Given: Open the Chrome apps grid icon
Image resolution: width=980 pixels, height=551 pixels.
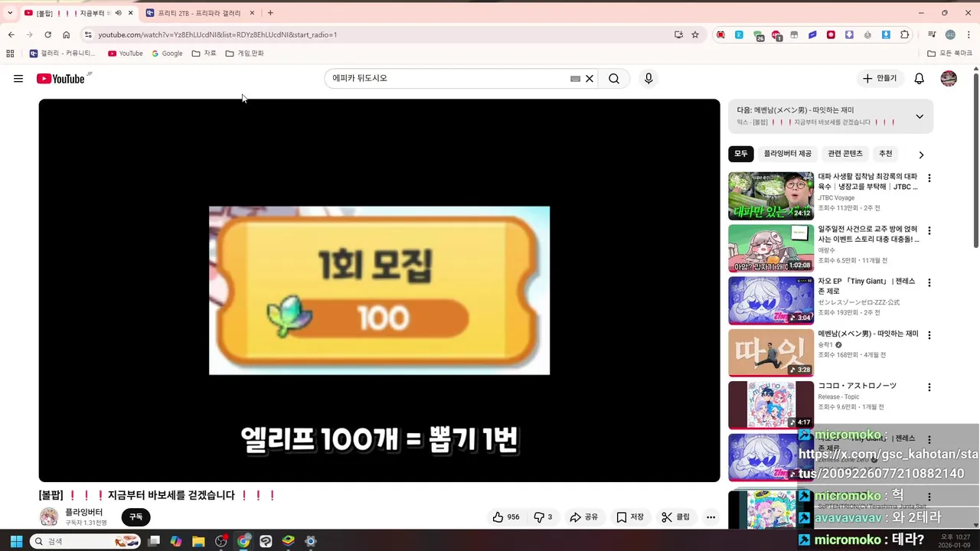Looking at the screenshot, I should pyautogui.click(x=10, y=54).
